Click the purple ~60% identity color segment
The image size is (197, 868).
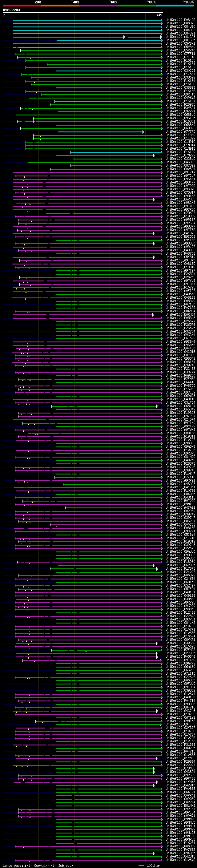99,6
